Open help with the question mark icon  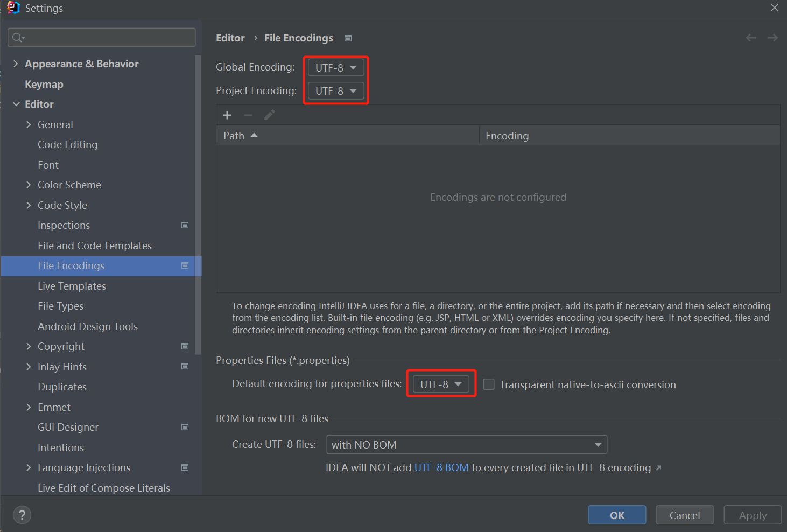(22, 515)
